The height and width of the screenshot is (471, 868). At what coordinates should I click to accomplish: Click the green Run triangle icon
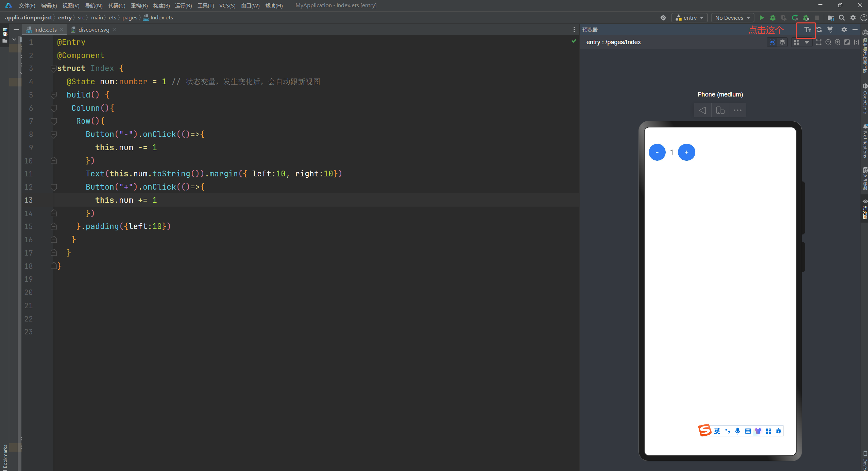pyautogui.click(x=762, y=18)
